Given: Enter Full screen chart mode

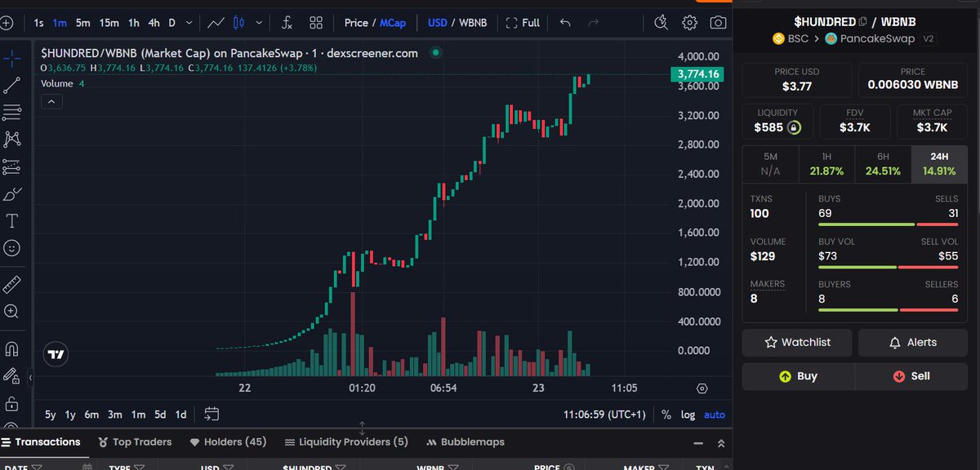Looking at the screenshot, I should point(523,23).
